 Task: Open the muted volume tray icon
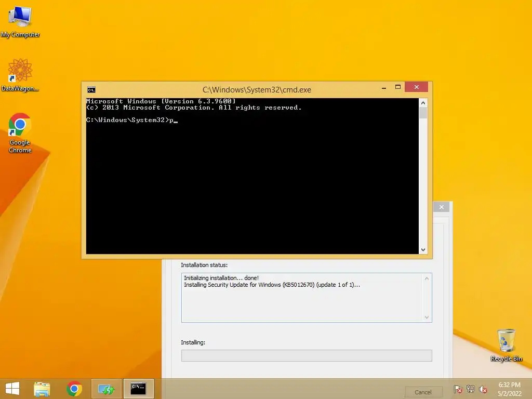coord(483,389)
